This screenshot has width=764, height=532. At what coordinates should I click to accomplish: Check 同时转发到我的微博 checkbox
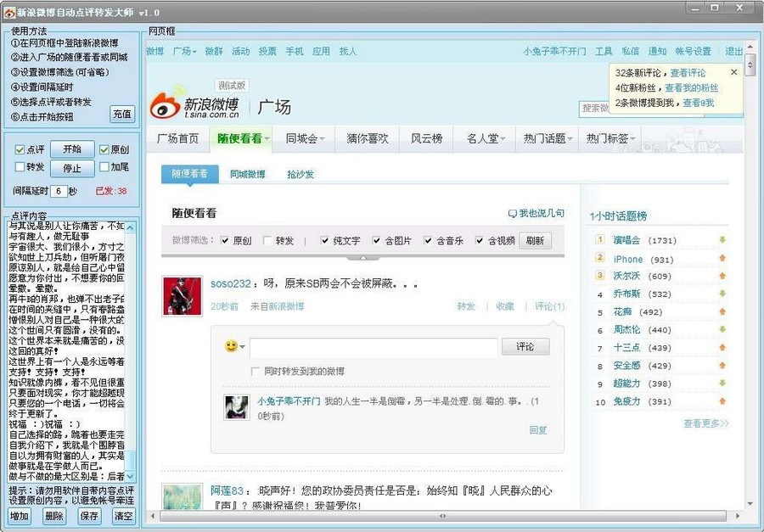[x=255, y=372]
